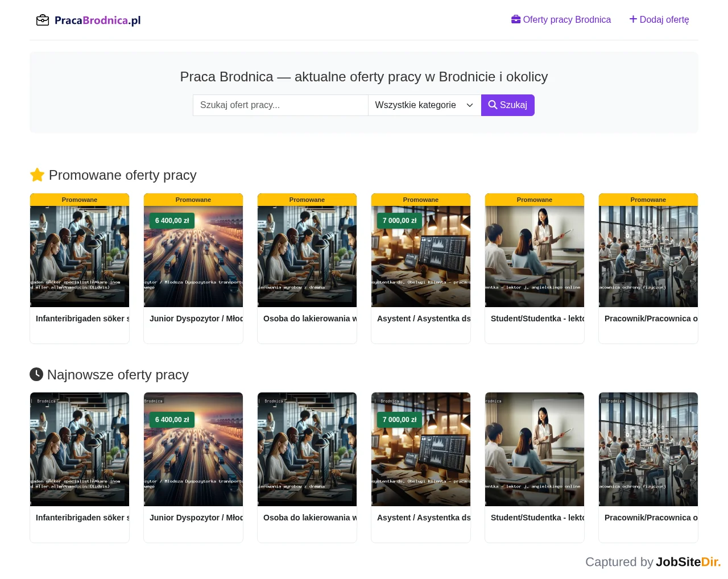Click newest Asystent / Asystentka title

pos(424,518)
